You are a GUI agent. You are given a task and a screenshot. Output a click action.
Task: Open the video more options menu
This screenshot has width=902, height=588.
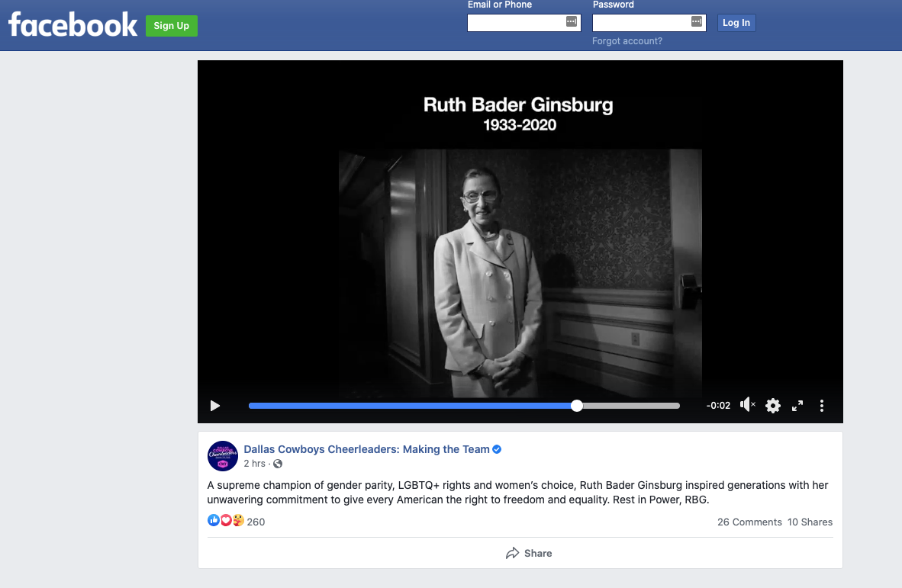pyautogui.click(x=821, y=406)
